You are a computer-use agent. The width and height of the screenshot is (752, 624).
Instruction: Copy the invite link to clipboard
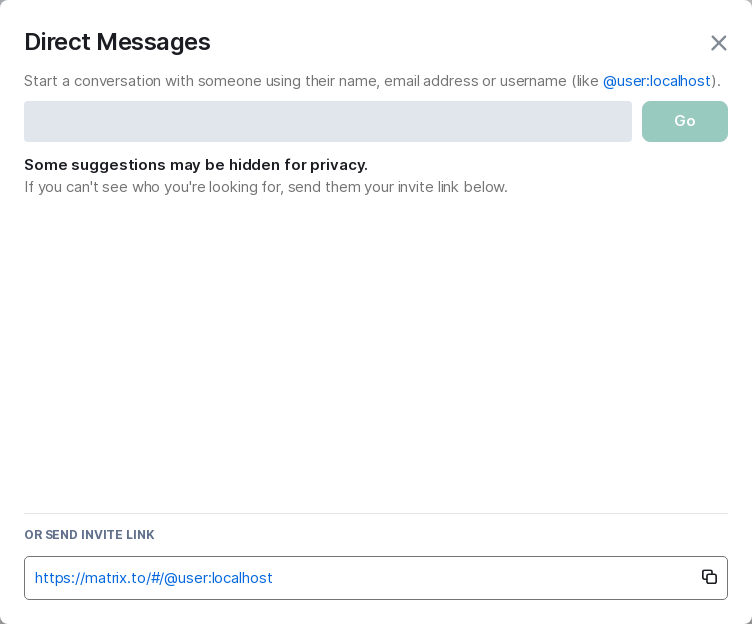point(709,577)
